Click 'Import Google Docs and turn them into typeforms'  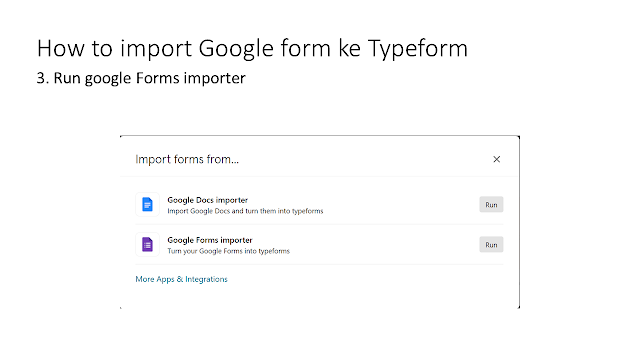[x=245, y=211]
